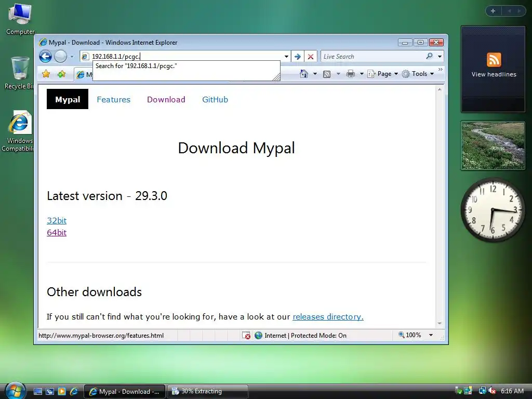Select the Recycle Bin desktop icon
The width and height of the screenshot is (532, 399).
(19, 73)
